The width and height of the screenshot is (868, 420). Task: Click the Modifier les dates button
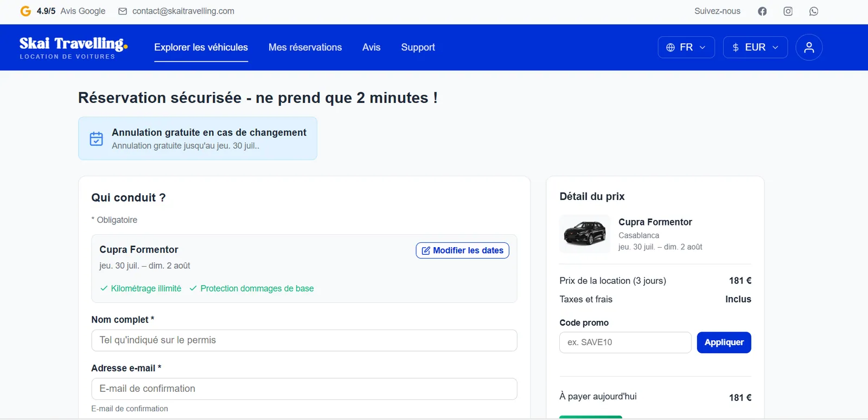pos(462,250)
